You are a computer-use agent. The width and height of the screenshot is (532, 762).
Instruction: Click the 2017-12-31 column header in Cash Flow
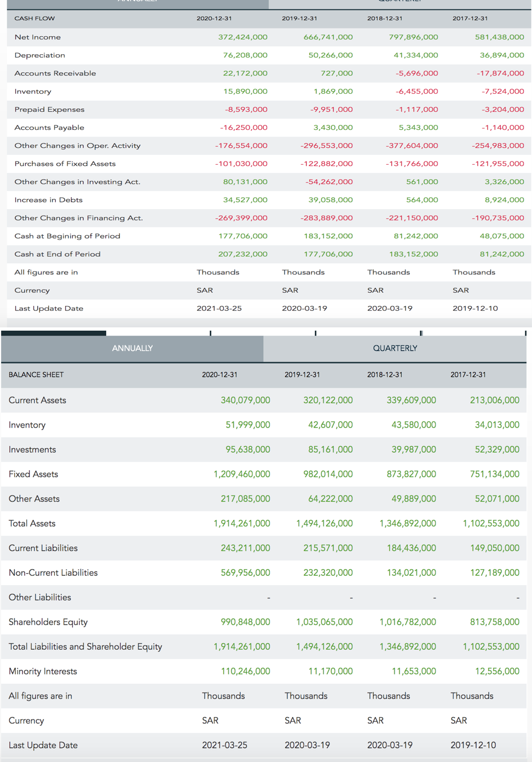pos(470,18)
